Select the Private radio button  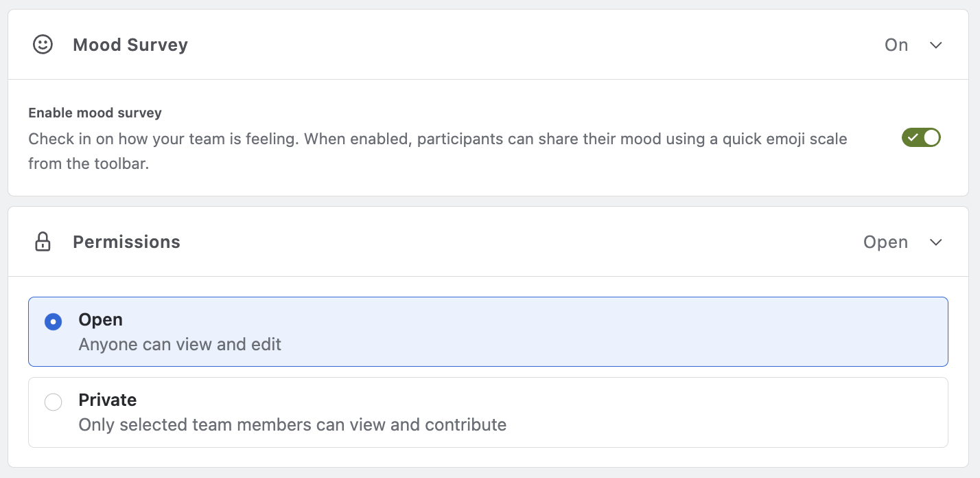53,402
